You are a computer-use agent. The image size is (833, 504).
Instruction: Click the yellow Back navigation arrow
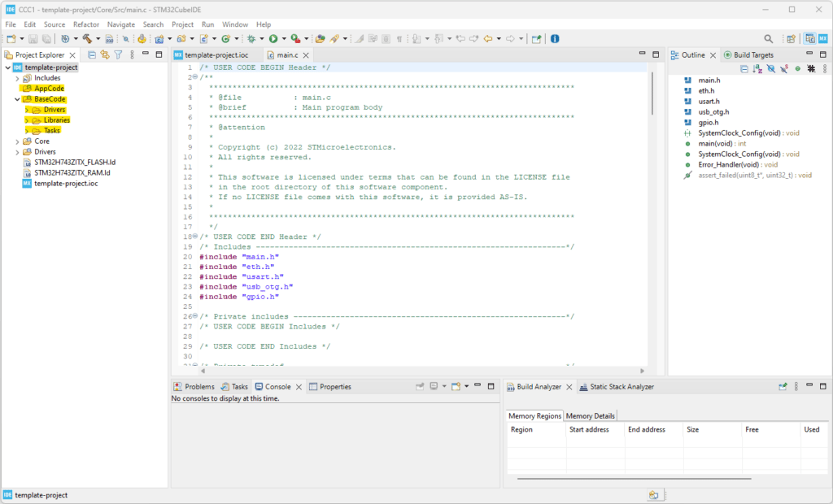pyautogui.click(x=488, y=39)
